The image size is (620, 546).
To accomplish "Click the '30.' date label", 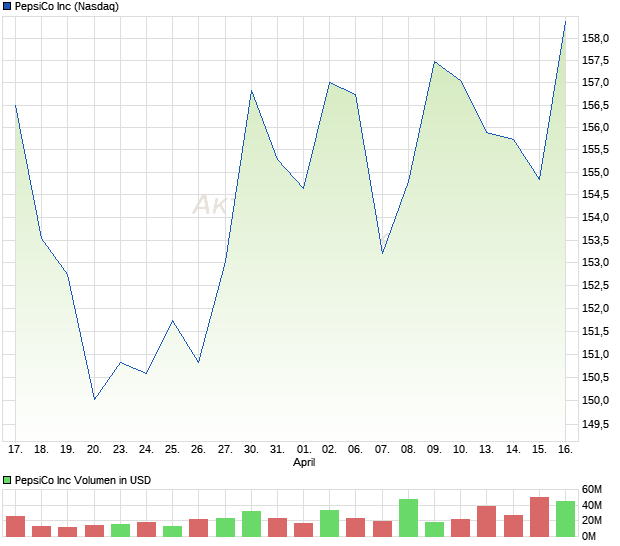I will (251, 449).
